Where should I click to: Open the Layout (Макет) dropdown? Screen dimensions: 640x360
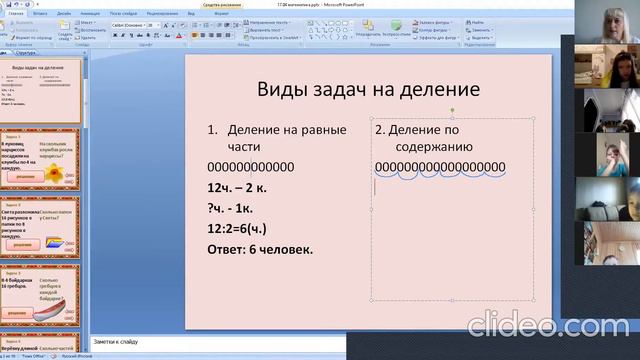(85, 22)
